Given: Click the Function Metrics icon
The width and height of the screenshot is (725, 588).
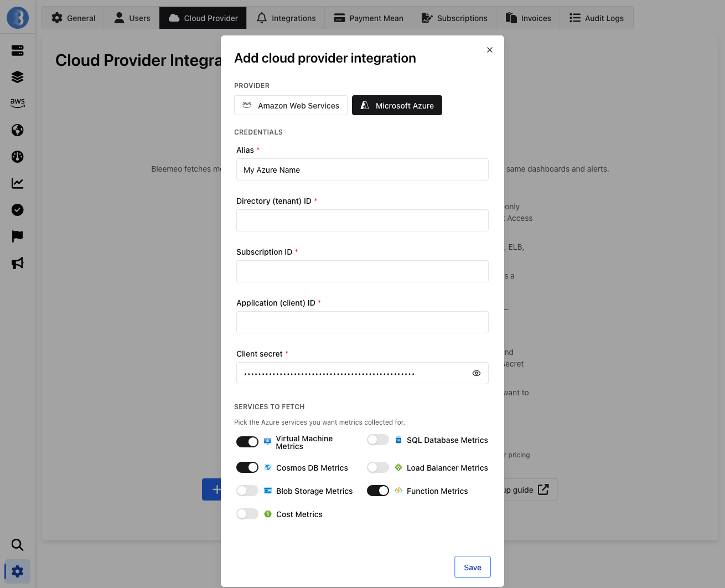Looking at the screenshot, I should pyautogui.click(x=398, y=491).
